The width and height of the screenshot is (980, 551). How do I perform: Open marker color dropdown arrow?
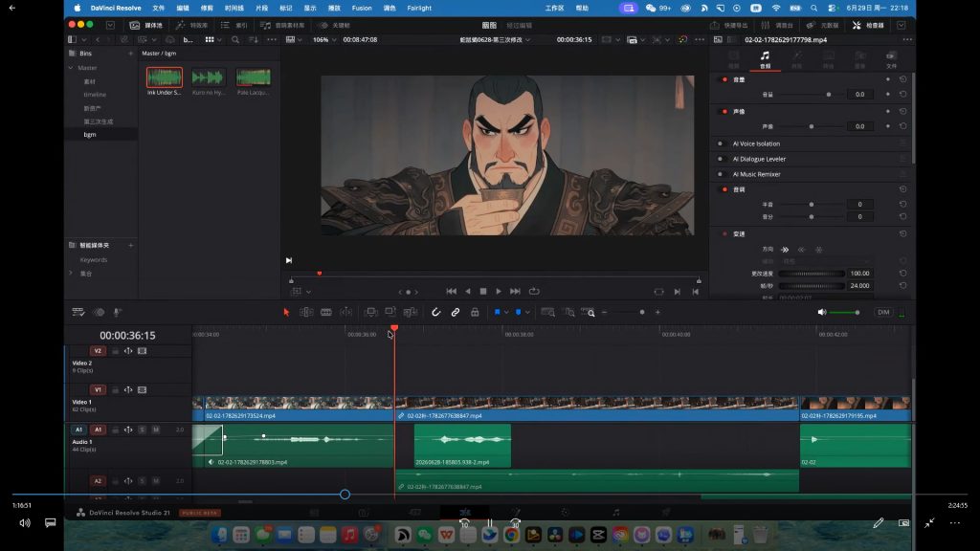click(x=527, y=313)
